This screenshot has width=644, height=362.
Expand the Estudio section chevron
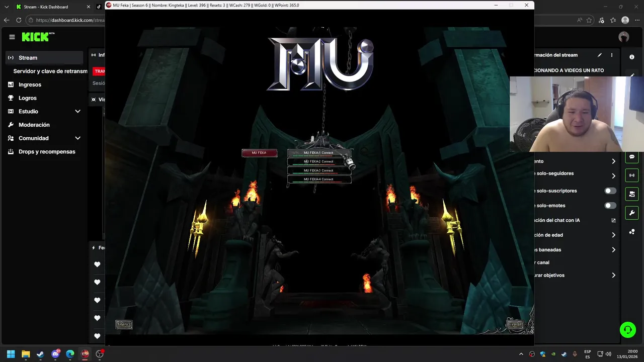pos(77,111)
